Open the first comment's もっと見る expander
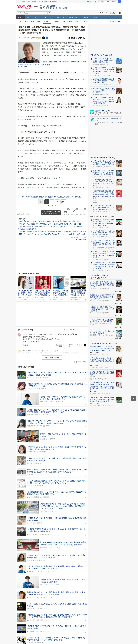Image resolution: width=138 pixels, height=644 pixels. click(35, 342)
